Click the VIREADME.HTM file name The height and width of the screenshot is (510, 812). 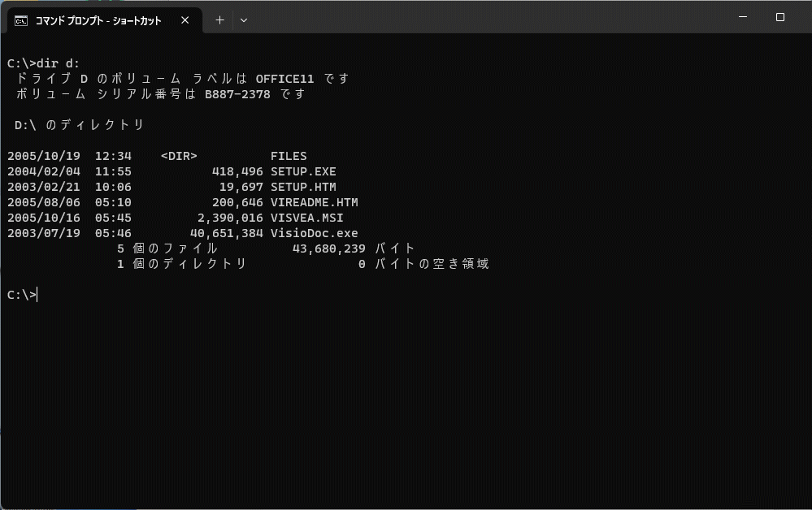pos(315,203)
